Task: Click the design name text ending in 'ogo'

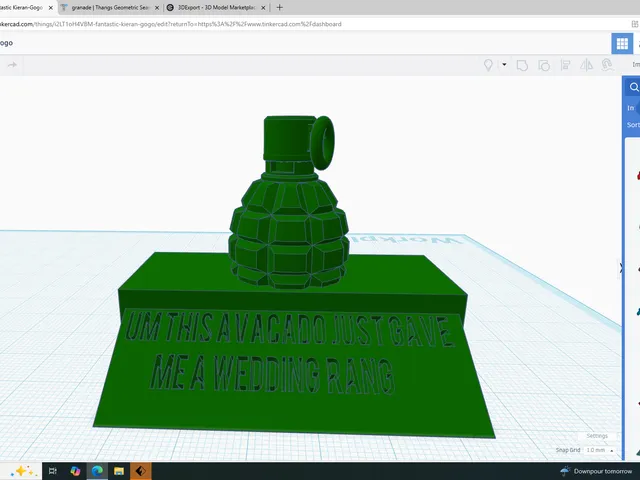Action: tap(6, 43)
